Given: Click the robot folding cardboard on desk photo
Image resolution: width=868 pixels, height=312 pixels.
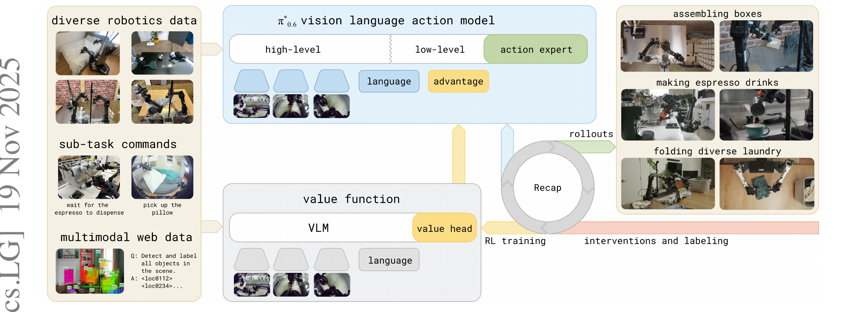Looking at the screenshot, I should pyautogui.click(x=162, y=102).
